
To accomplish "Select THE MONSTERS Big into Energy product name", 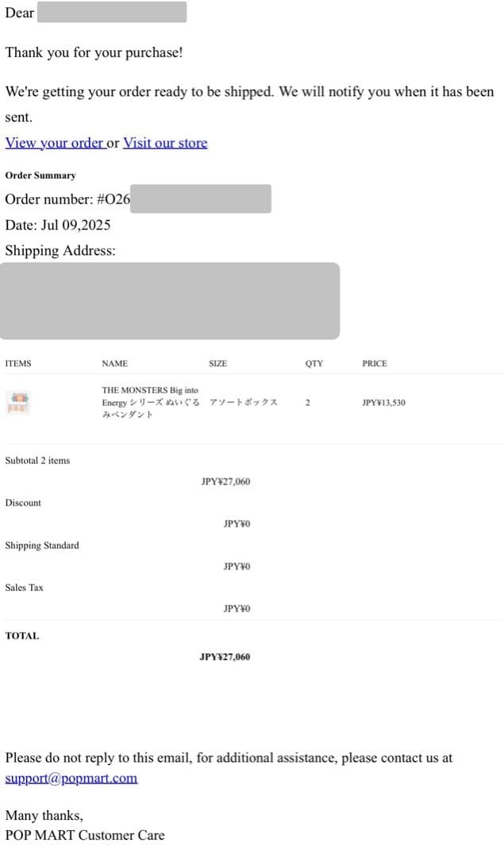I will 150,402.
